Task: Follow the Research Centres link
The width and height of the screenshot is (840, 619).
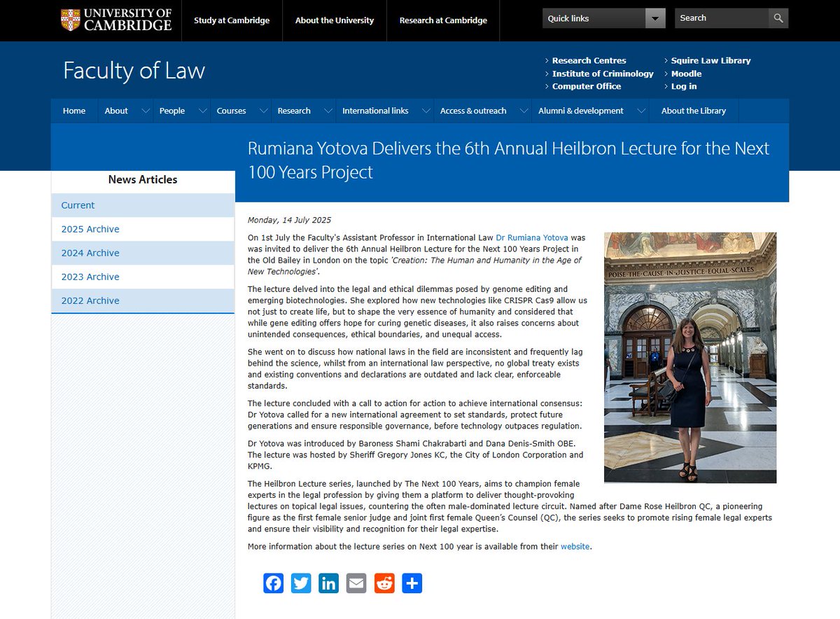Action: pyautogui.click(x=589, y=61)
